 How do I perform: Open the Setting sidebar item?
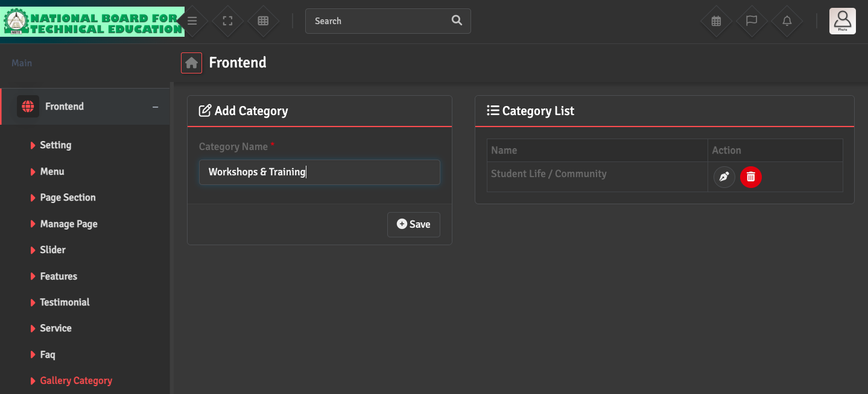point(55,145)
